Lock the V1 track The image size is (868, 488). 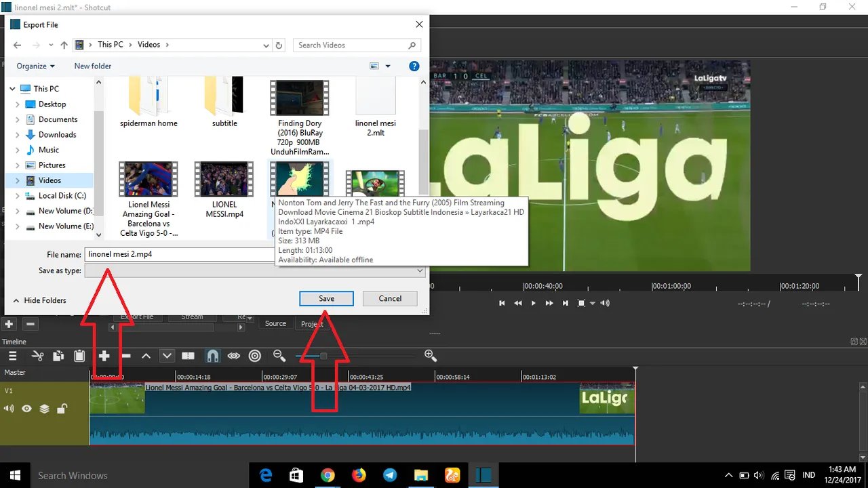(x=62, y=409)
